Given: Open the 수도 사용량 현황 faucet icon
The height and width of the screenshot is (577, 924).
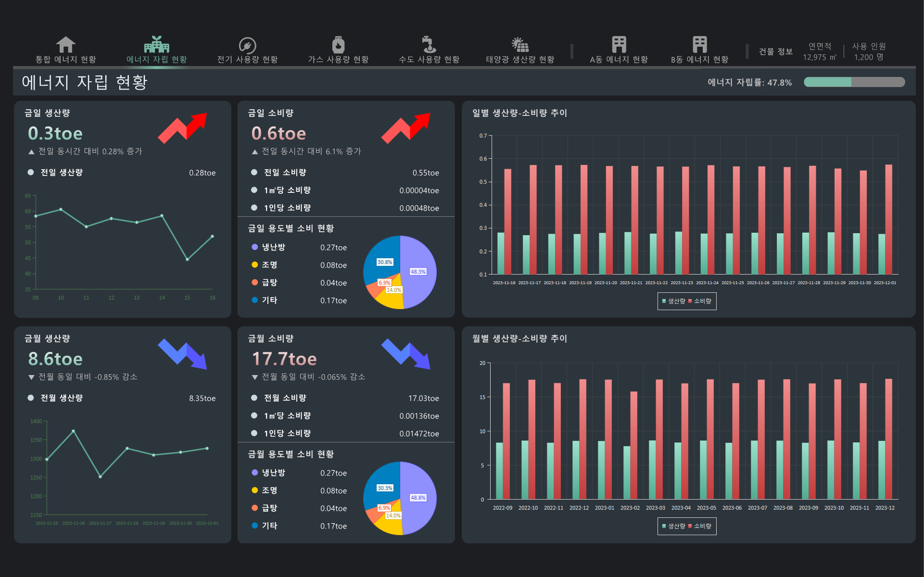Looking at the screenshot, I should [429, 45].
